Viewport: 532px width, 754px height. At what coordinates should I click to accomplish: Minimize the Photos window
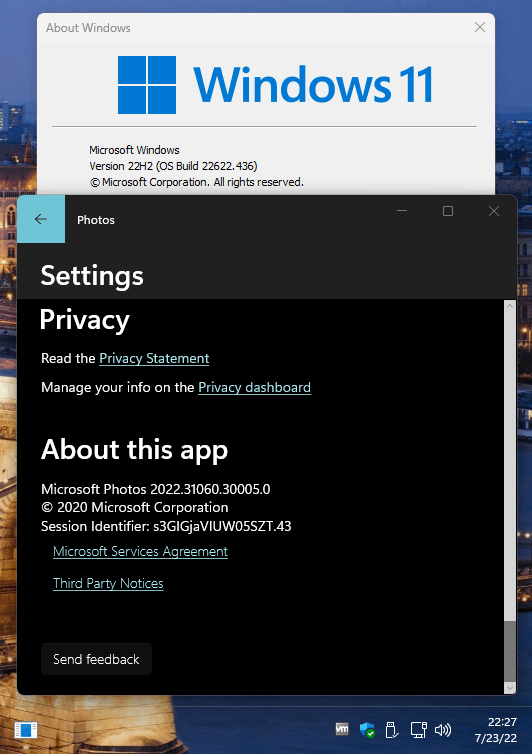(x=402, y=211)
